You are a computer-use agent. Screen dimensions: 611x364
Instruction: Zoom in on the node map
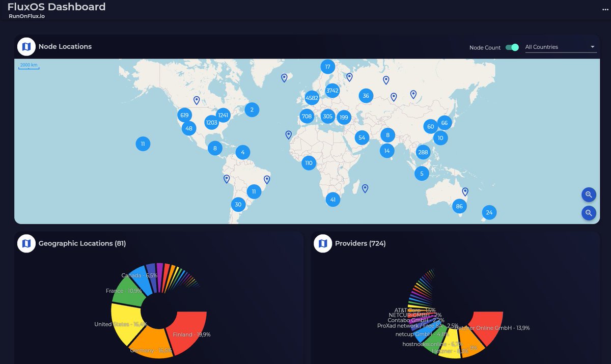click(x=589, y=194)
